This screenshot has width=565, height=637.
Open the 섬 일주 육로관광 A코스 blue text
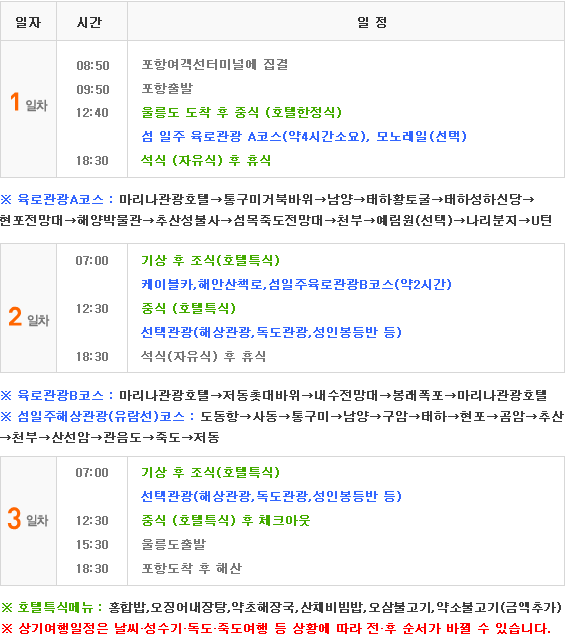click(x=304, y=136)
